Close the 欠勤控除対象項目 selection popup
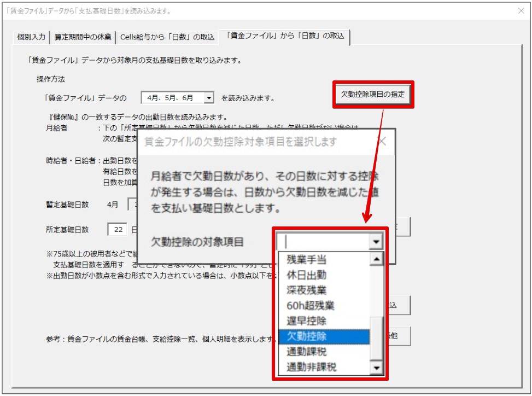 [383, 141]
